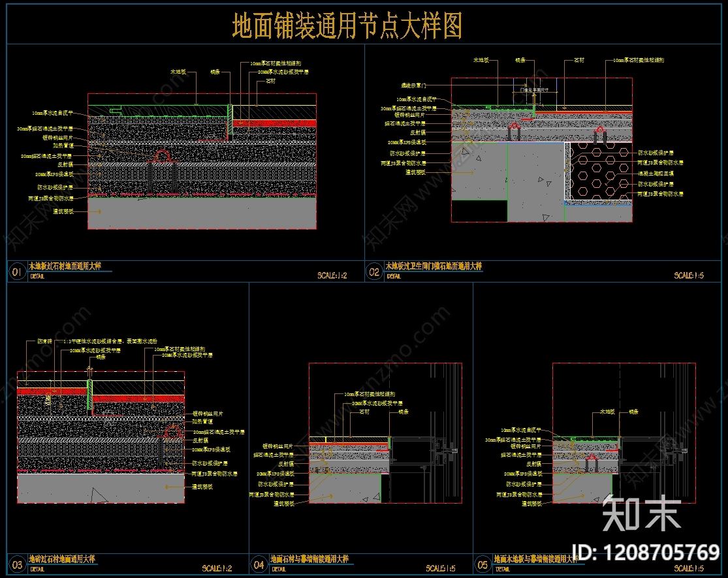
Task: Click the red stone adhesive layer in detail 01
Action: pyautogui.click(x=274, y=123)
